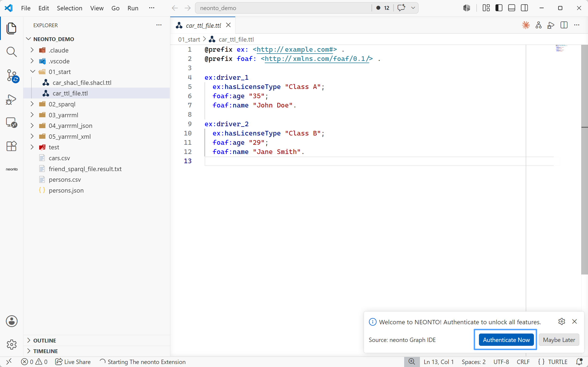
Task: Toggle the secondary side bar visibility
Action: (x=524, y=8)
